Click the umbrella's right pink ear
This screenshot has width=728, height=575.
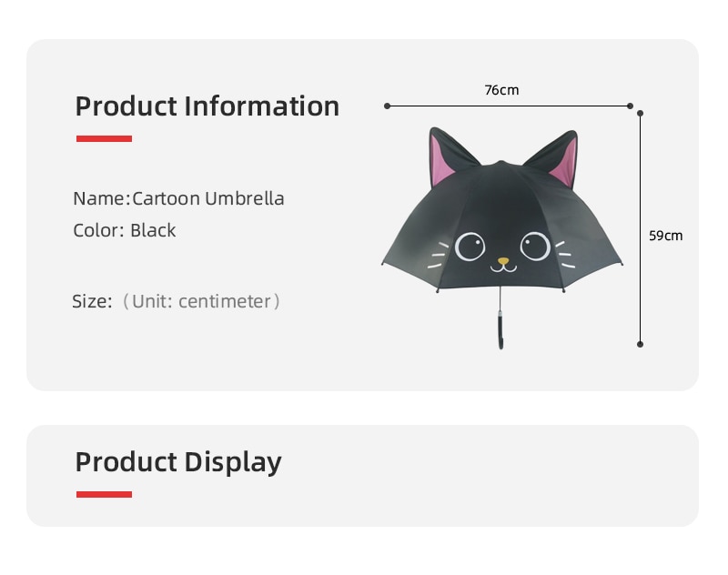[565, 165]
